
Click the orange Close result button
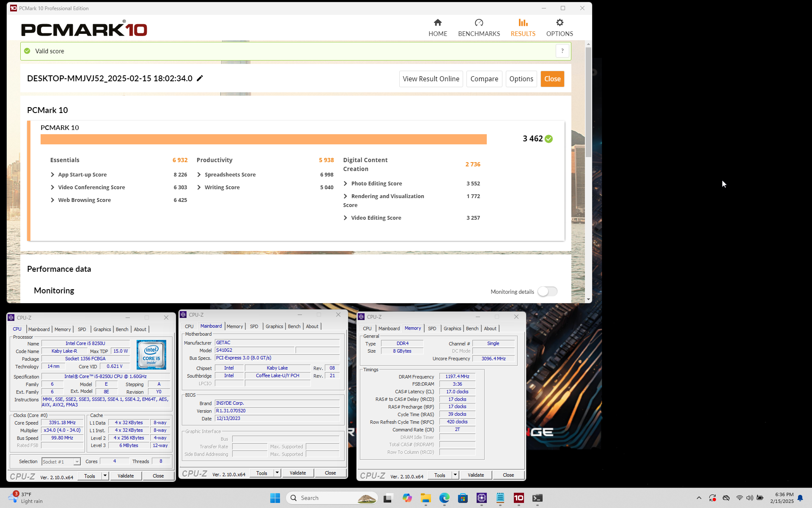[x=552, y=79]
